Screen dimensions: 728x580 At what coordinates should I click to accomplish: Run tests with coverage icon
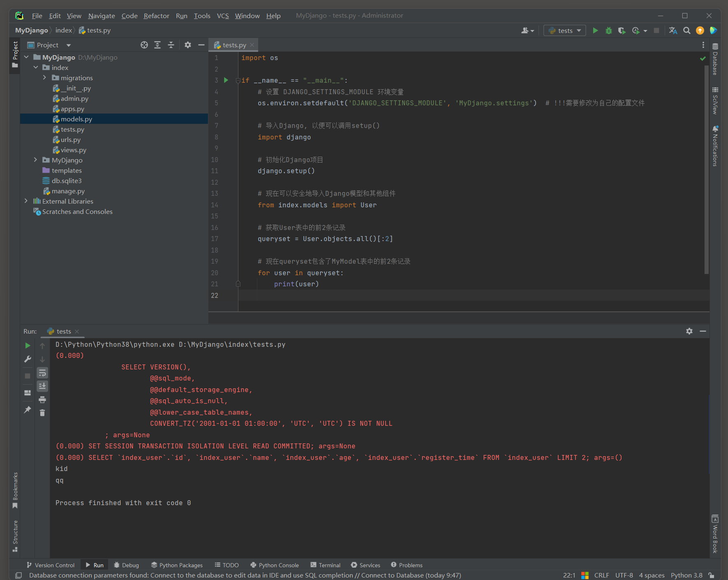(622, 30)
